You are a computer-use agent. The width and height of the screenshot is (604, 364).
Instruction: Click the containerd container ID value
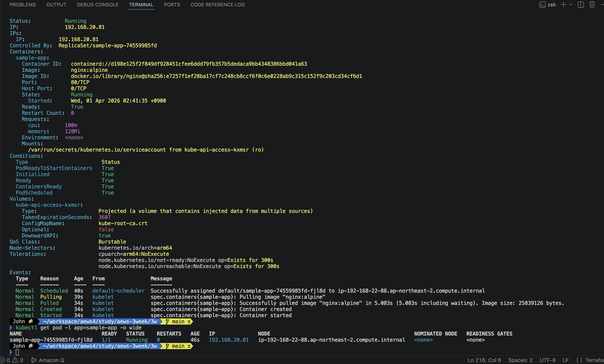(189, 64)
